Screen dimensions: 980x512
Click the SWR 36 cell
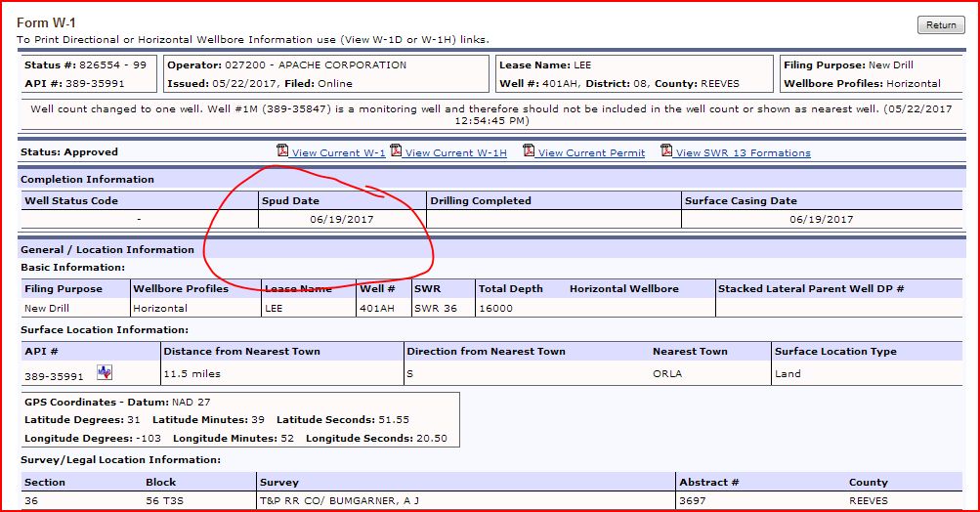click(436, 308)
